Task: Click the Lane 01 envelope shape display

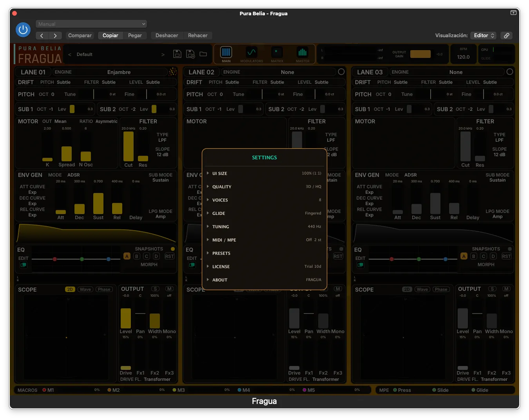Action: (x=96, y=233)
